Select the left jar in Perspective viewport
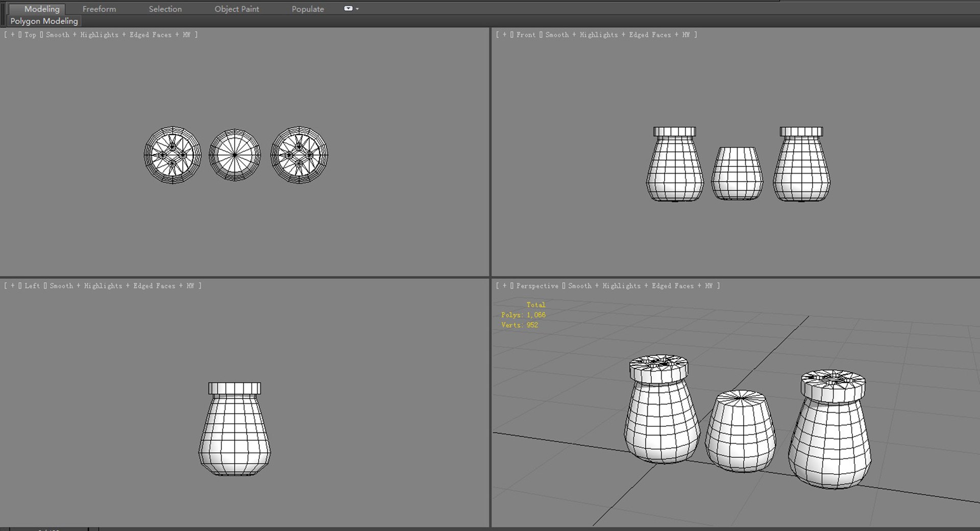 click(661, 409)
